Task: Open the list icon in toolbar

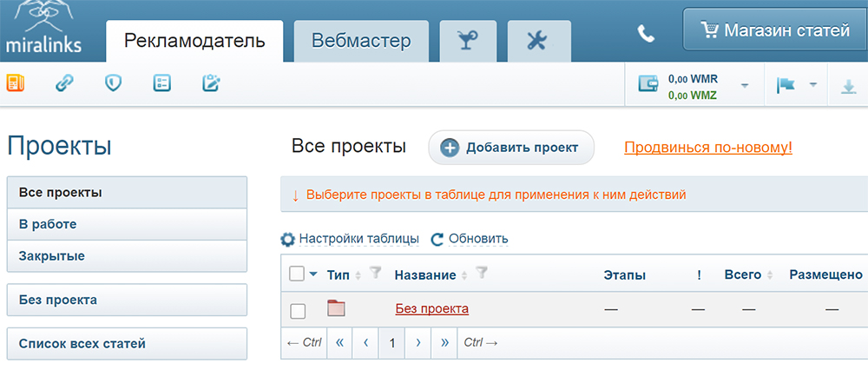Action: pyautogui.click(x=161, y=83)
